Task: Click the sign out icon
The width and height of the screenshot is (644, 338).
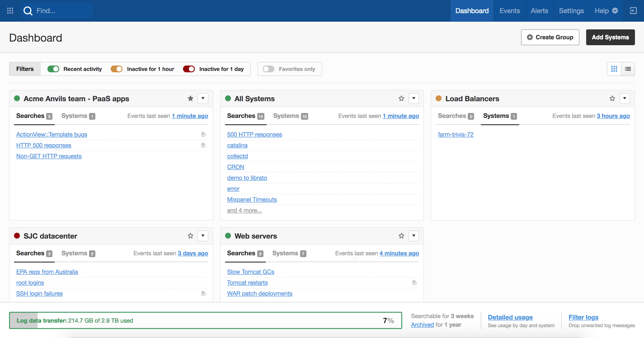Action: pyautogui.click(x=633, y=11)
